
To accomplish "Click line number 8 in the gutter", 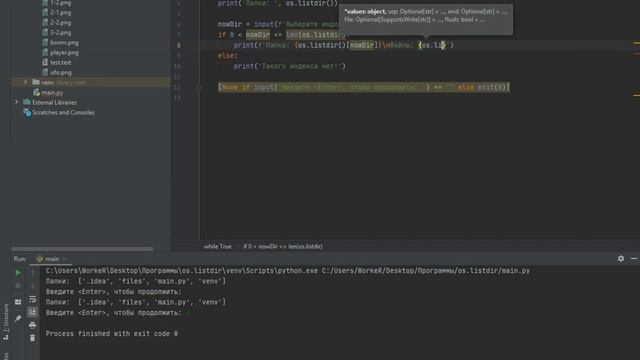I will pyautogui.click(x=179, y=45).
